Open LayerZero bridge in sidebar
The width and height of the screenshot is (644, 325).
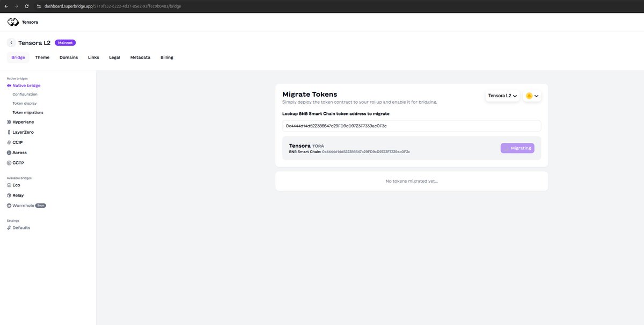coord(23,132)
